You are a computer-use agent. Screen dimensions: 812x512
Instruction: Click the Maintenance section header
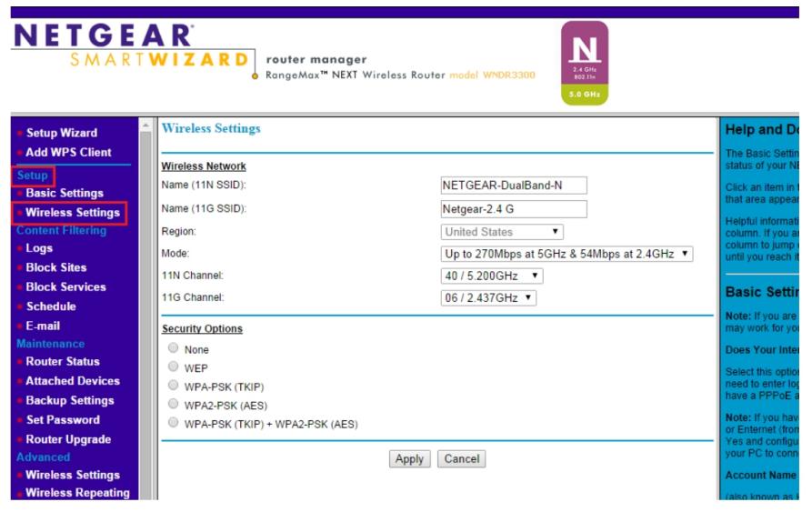(x=50, y=344)
